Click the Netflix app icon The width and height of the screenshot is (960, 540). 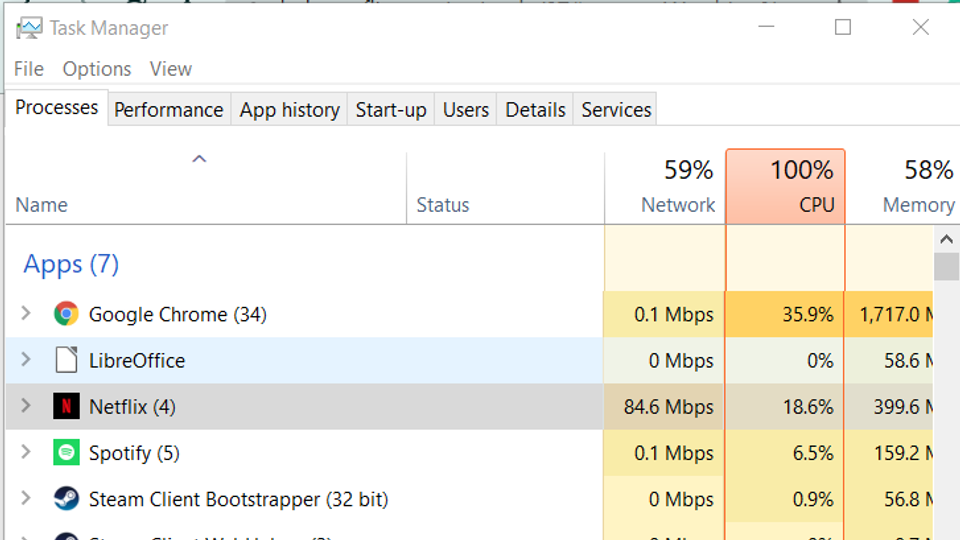tap(66, 407)
